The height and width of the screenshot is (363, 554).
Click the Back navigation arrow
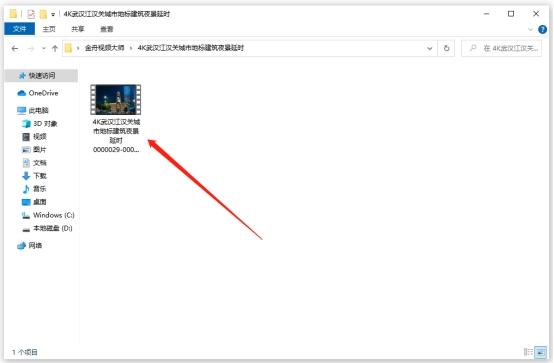(x=14, y=48)
